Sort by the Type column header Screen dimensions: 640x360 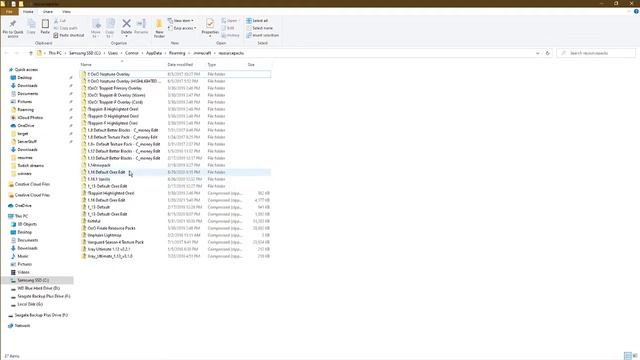coord(211,64)
